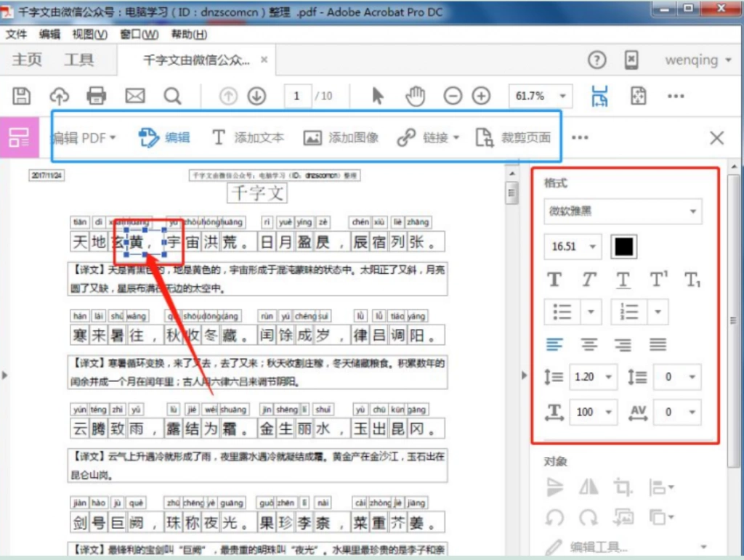Switch to the 工具 tab
The width and height of the screenshot is (744, 560).
click(78, 60)
